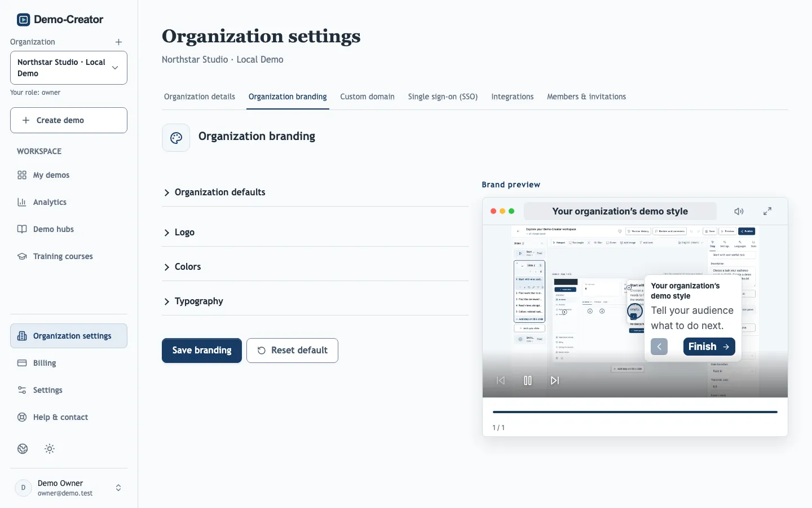
Task: Expand the brand preview to fullscreen
Action: pyautogui.click(x=767, y=211)
